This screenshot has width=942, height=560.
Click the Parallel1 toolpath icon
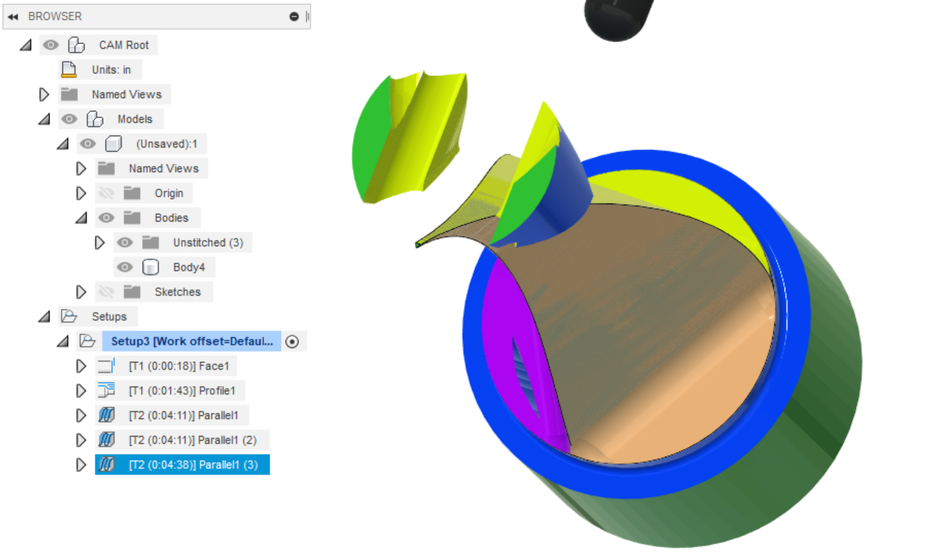coord(106,415)
